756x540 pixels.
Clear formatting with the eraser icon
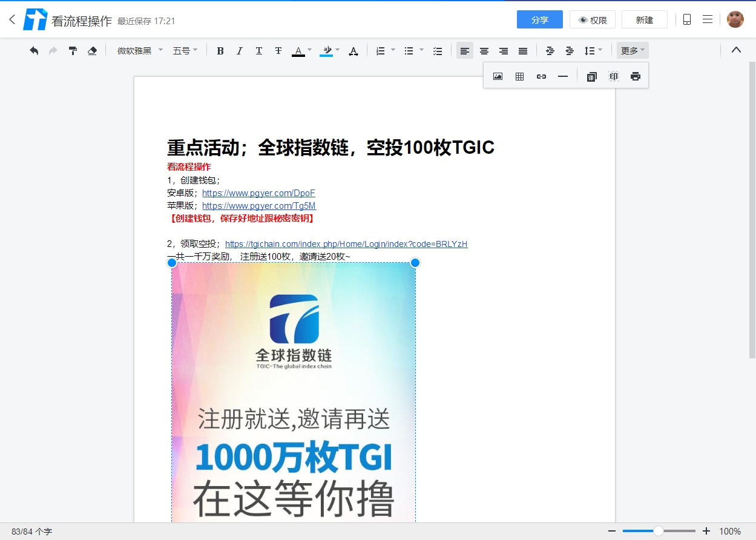tap(92, 51)
